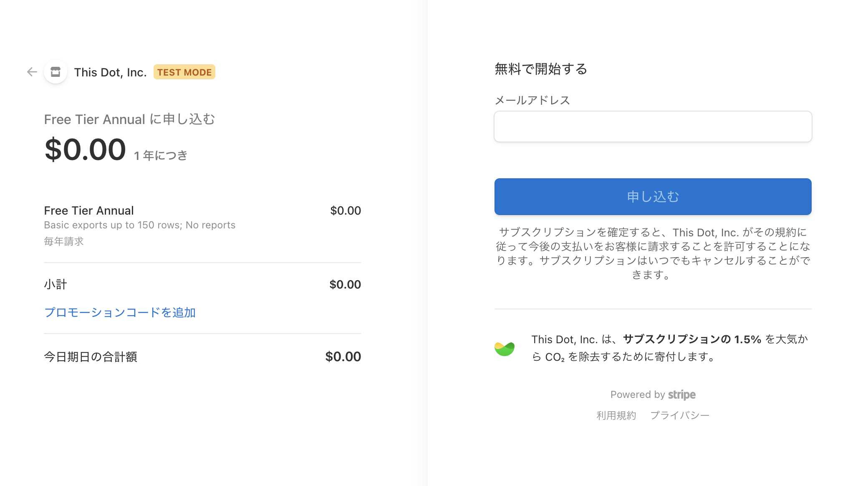
Task: Click the TEST MODE badge
Action: click(x=184, y=72)
